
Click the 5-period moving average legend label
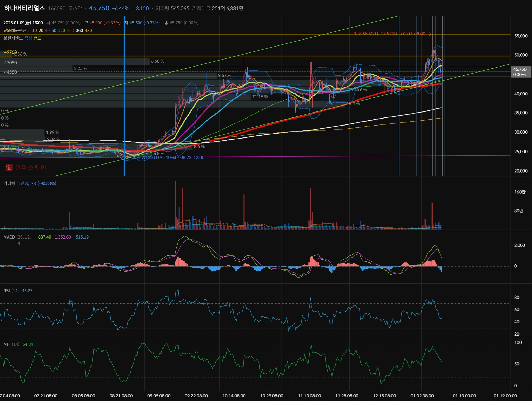29,31
